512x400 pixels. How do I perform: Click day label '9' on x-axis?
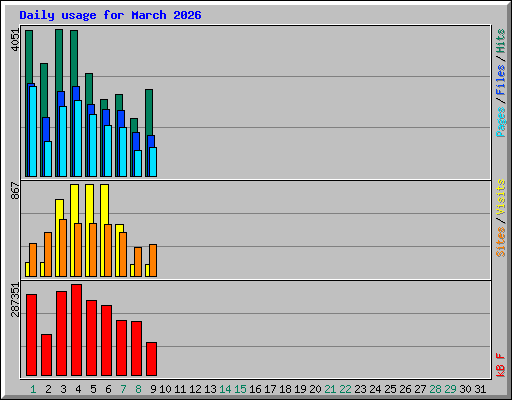click(153, 389)
